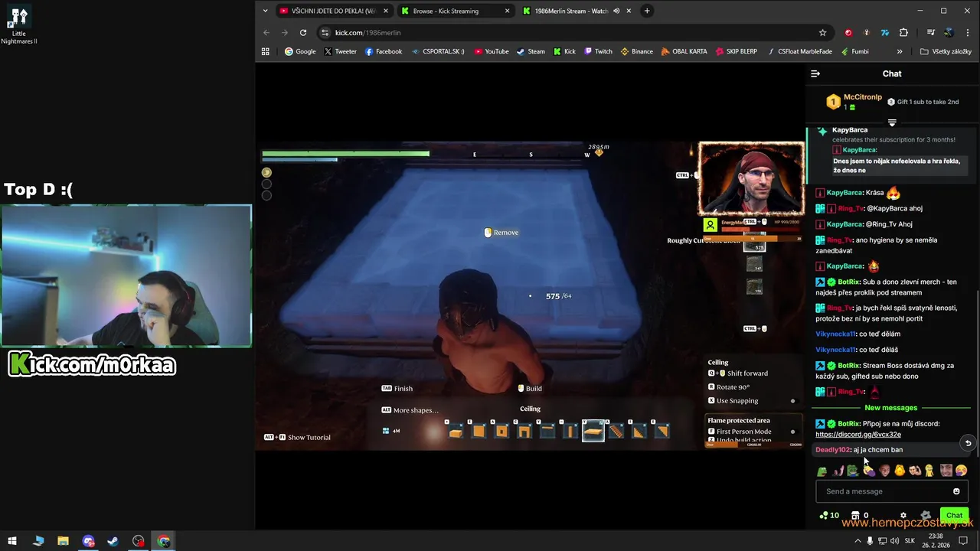
Task: Select the highlighted ceiling slab piece in hotbar
Action: (x=593, y=432)
